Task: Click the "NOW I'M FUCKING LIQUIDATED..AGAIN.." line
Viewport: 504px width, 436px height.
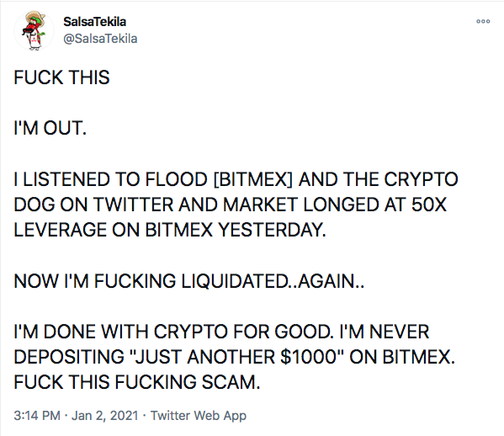Action: (x=189, y=280)
